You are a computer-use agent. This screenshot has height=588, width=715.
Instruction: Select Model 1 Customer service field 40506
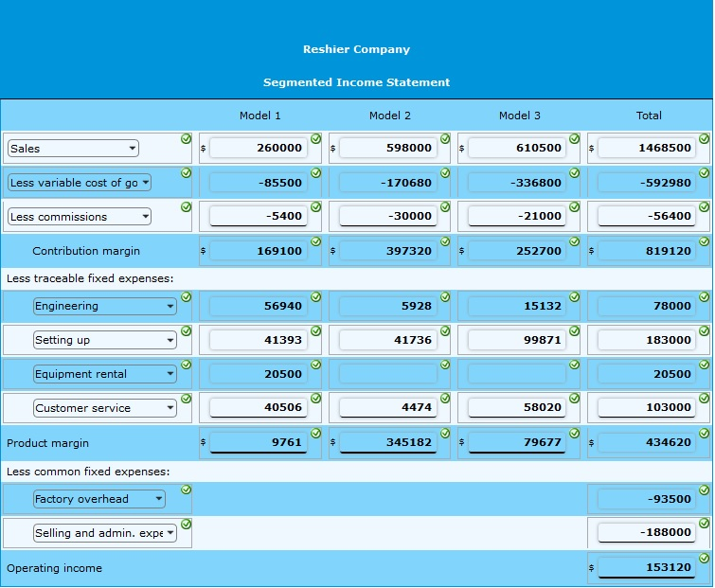259,407
